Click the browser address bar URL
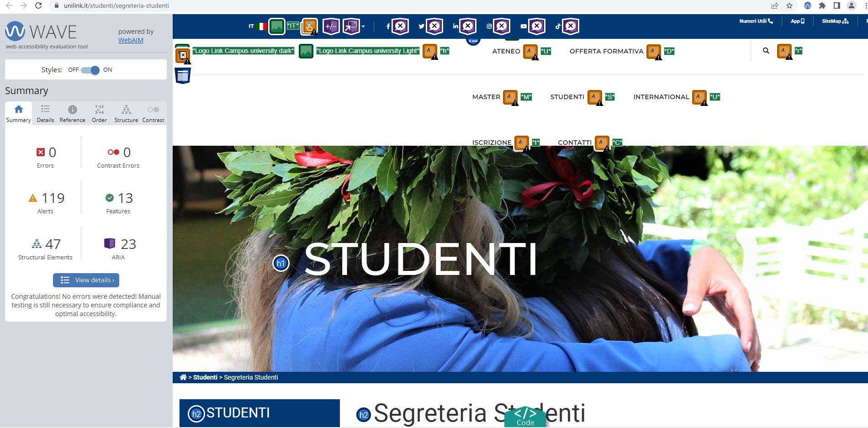 point(116,5)
